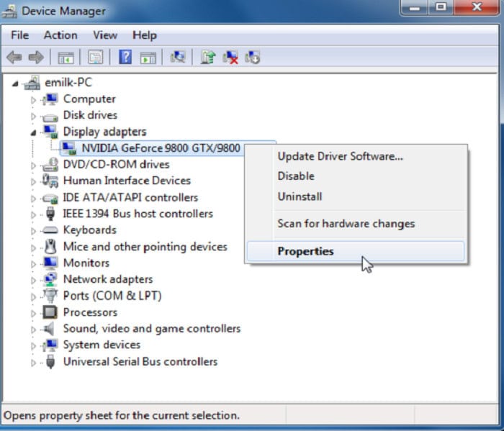Maximize the Device Manager window
504x431 pixels.
click(x=441, y=8)
